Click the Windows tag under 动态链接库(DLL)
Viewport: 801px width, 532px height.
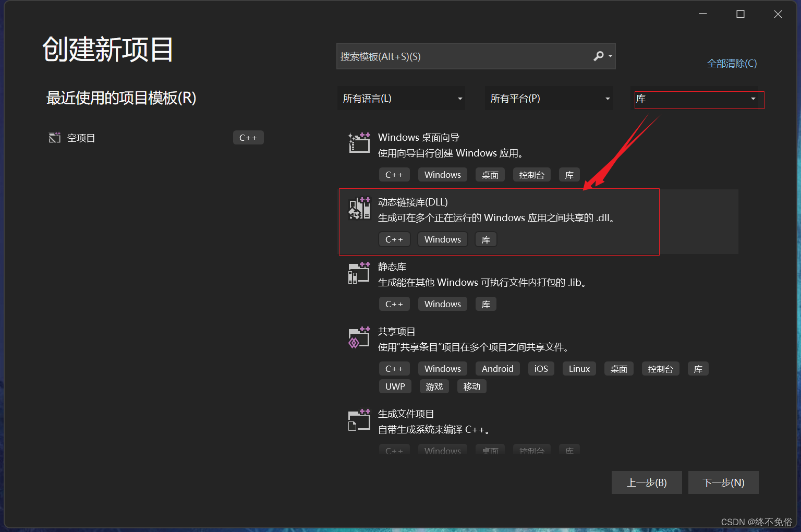coord(443,239)
